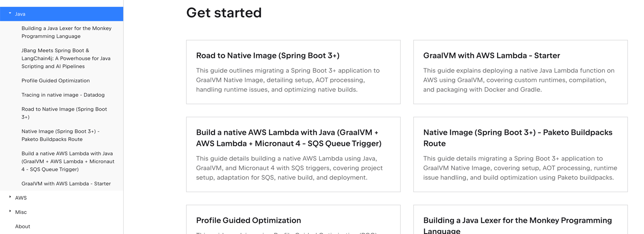Open SQS Queue Trigger sidebar link
644x234 pixels.
point(68,161)
